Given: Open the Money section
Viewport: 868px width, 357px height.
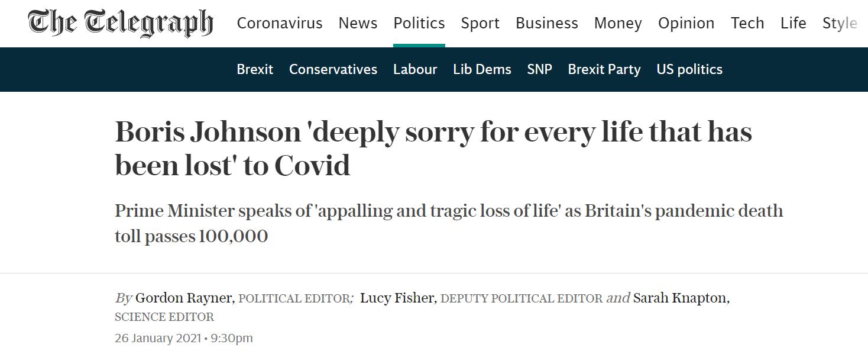Looking at the screenshot, I should click(618, 23).
